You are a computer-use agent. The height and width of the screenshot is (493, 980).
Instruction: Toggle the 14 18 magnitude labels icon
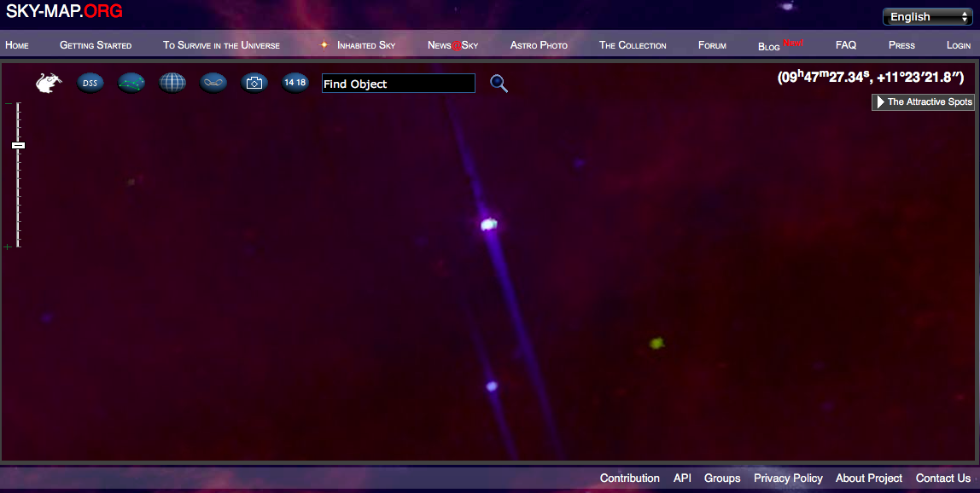295,82
